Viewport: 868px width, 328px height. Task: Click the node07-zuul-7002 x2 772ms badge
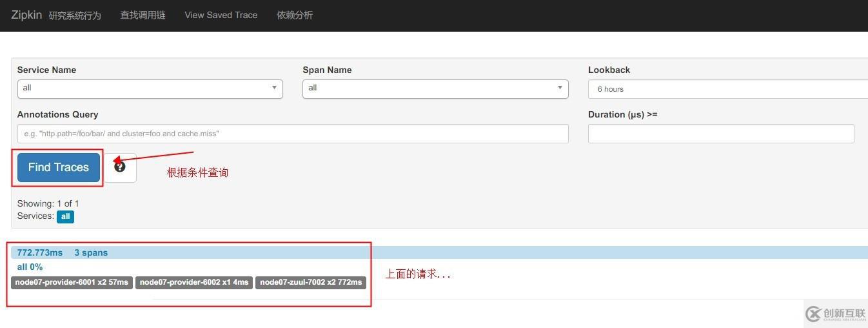pos(311,282)
